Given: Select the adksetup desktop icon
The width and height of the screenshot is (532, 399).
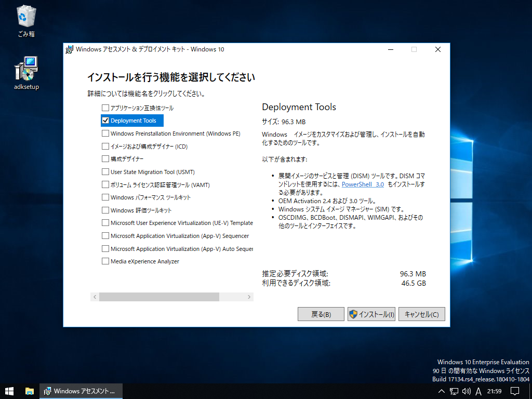Looking at the screenshot, I should coord(26,73).
